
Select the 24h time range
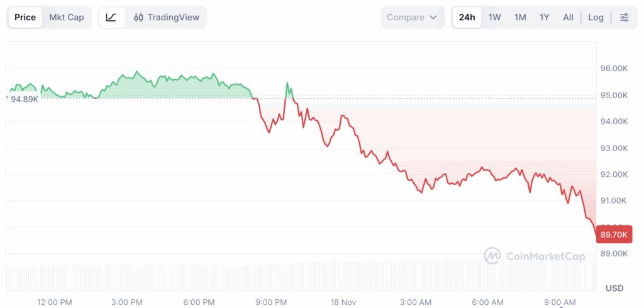coord(467,18)
